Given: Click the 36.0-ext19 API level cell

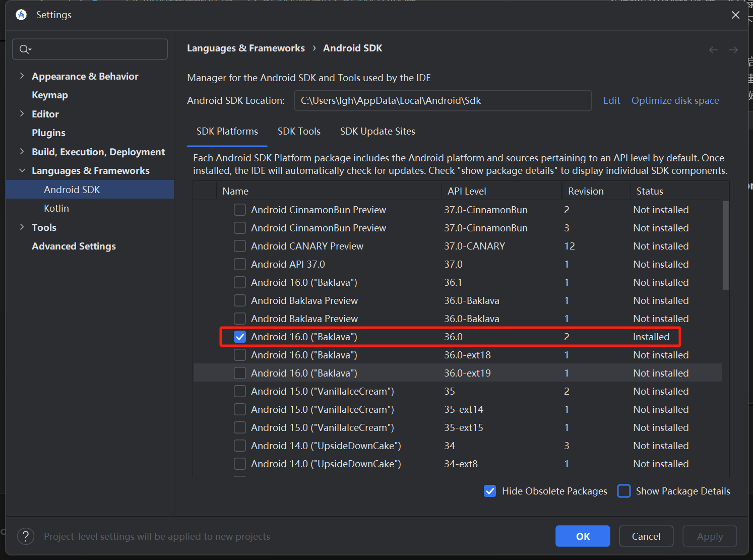Looking at the screenshot, I should [x=467, y=373].
